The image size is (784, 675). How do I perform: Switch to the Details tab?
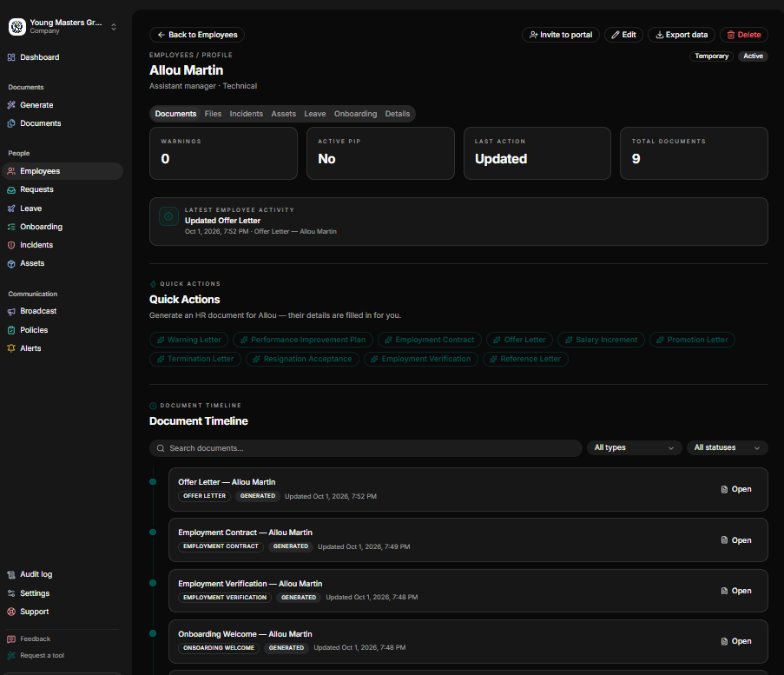[398, 114]
